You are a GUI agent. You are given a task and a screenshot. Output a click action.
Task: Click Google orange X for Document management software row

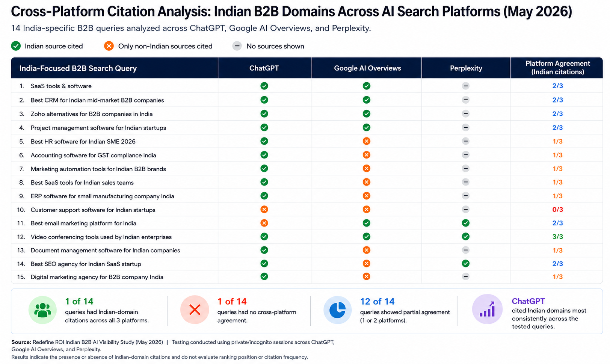click(367, 250)
